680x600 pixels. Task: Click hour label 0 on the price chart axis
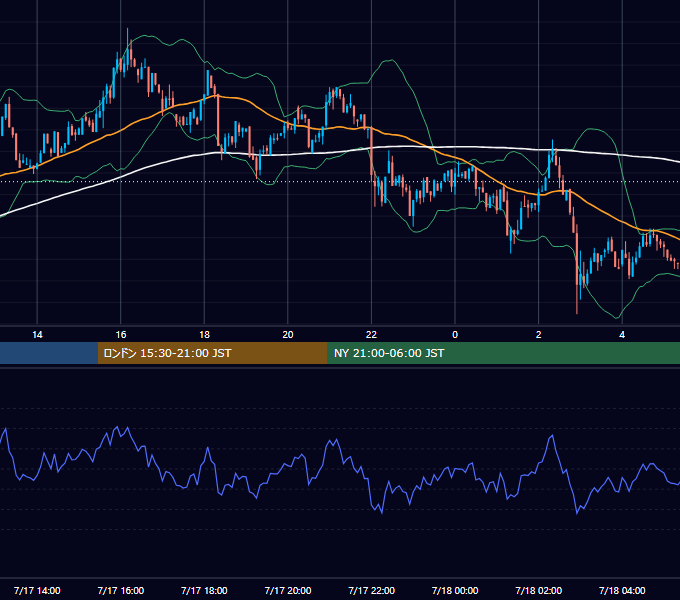coord(455,335)
